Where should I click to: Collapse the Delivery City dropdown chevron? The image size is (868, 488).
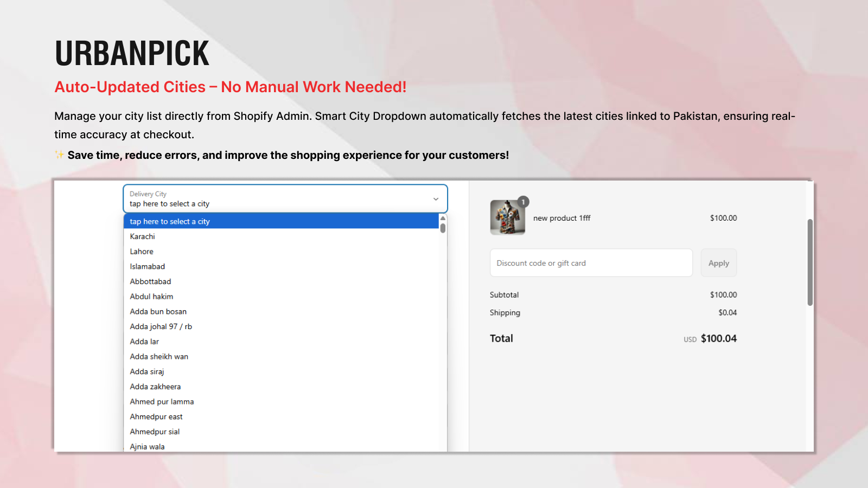pyautogui.click(x=436, y=199)
